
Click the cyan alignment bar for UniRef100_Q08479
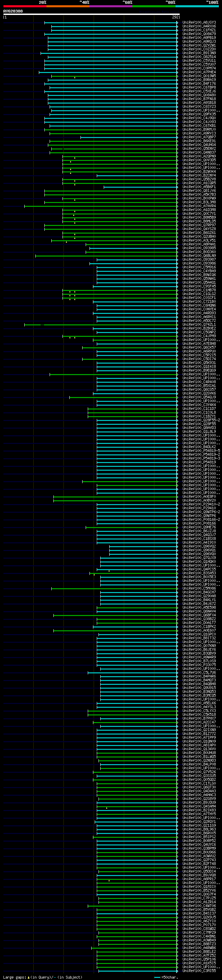pos(111,34)
